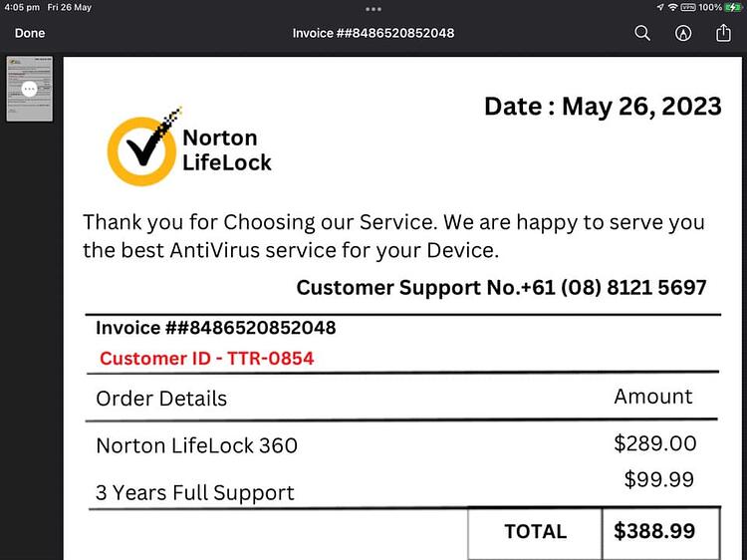Tap the title Invoice ##8486520852048 in navigation bar
The width and height of the screenshot is (747, 560).
[x=373, y=33]
